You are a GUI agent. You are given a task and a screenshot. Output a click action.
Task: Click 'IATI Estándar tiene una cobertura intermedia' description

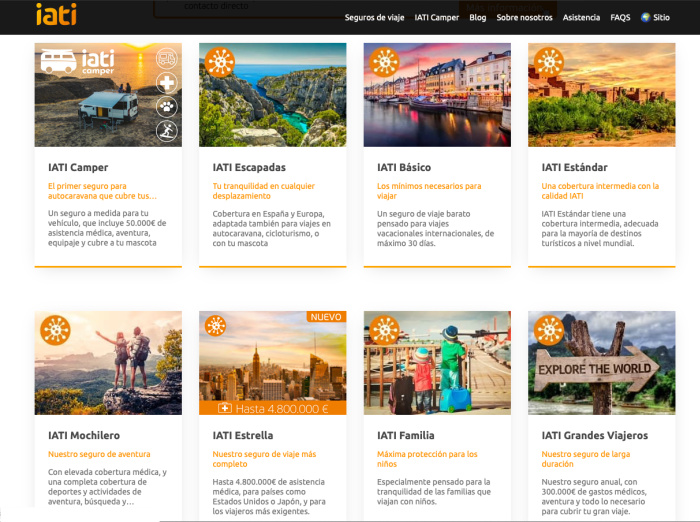point(600,228)
